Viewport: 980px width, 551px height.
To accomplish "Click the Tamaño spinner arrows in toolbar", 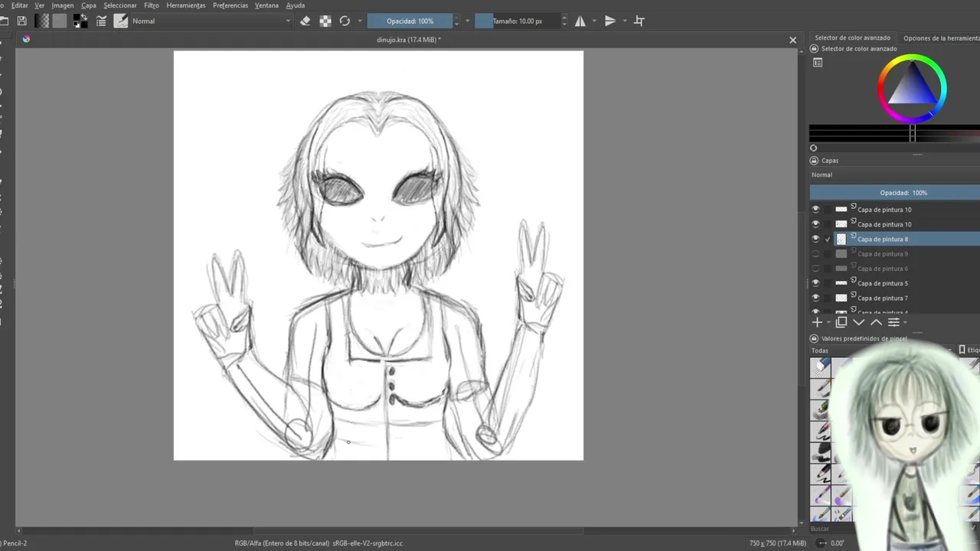I will click(x=565, y=21).
